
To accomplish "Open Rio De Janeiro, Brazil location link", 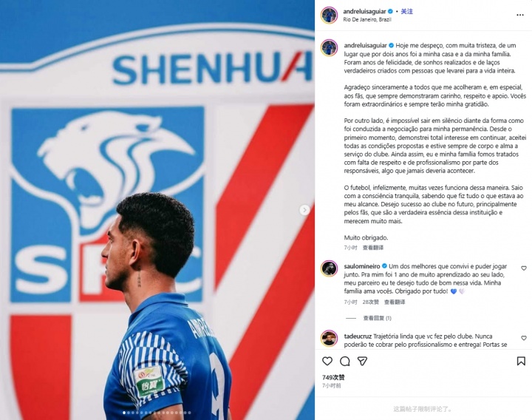I will (x=367, y=20).
